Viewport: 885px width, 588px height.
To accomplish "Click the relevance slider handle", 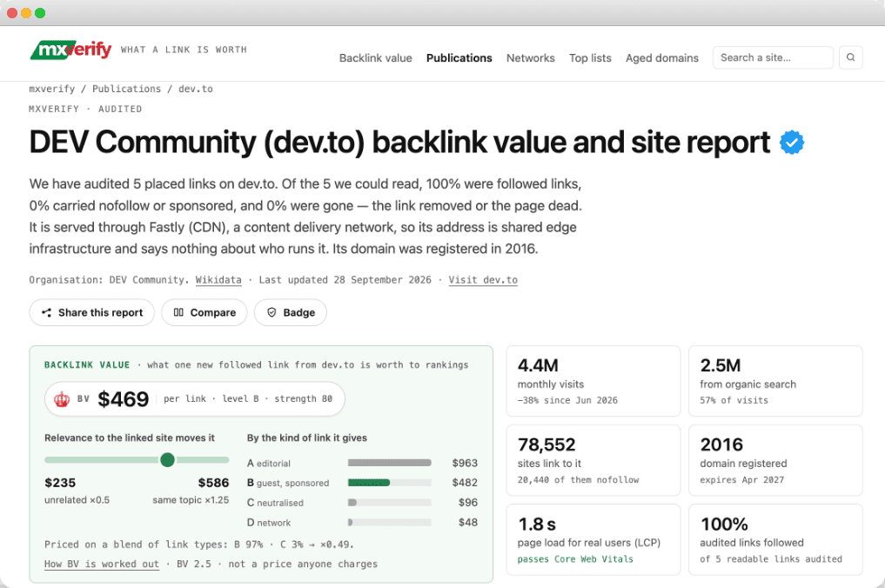I will coord(167,460).
